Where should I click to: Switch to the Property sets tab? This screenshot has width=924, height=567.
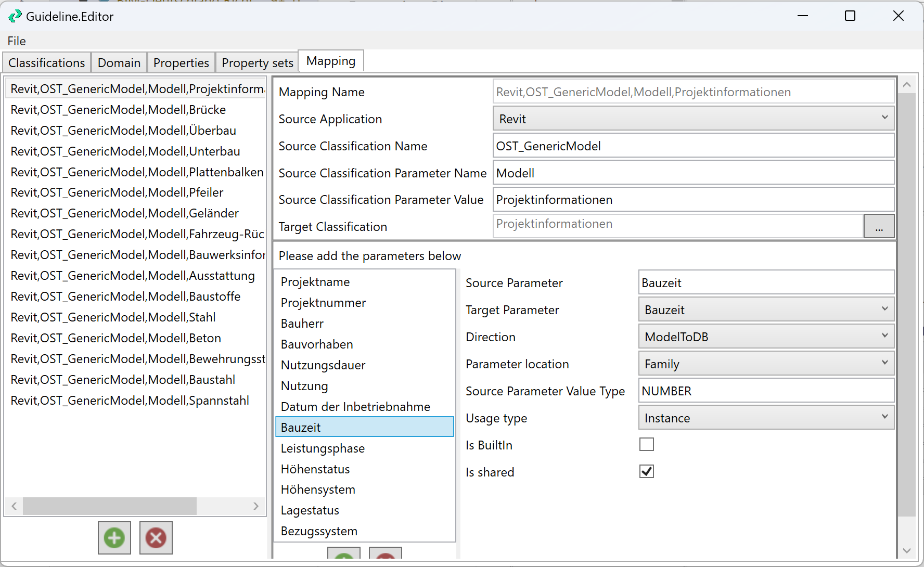[257, 63]
